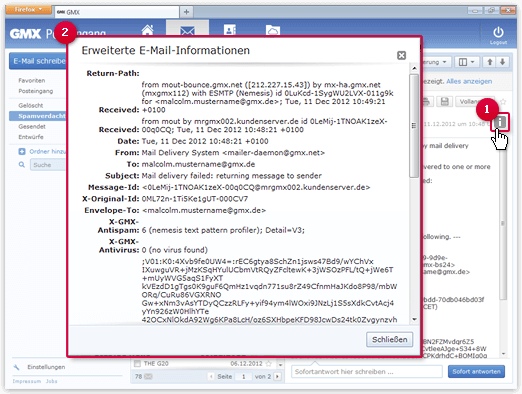Open the Firefox menu dropdown
Screen dimensions: 522x394
(28, 9)
